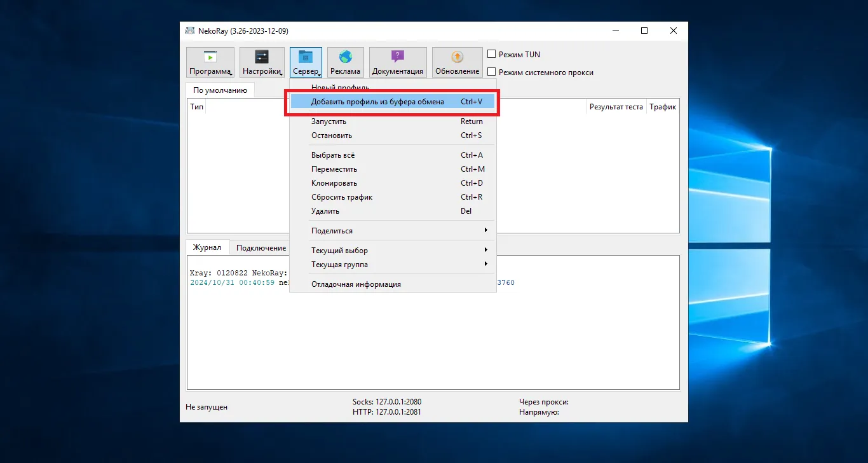This screenshot has height=463, width=868.
Task: Open the Настройки toolbar menu
Action: [x=262, y=62]
